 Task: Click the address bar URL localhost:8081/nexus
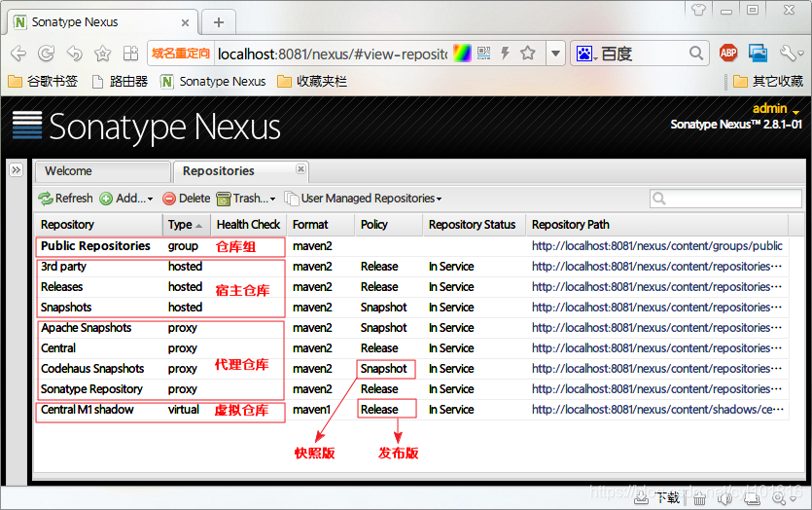(x=333, y=54)
